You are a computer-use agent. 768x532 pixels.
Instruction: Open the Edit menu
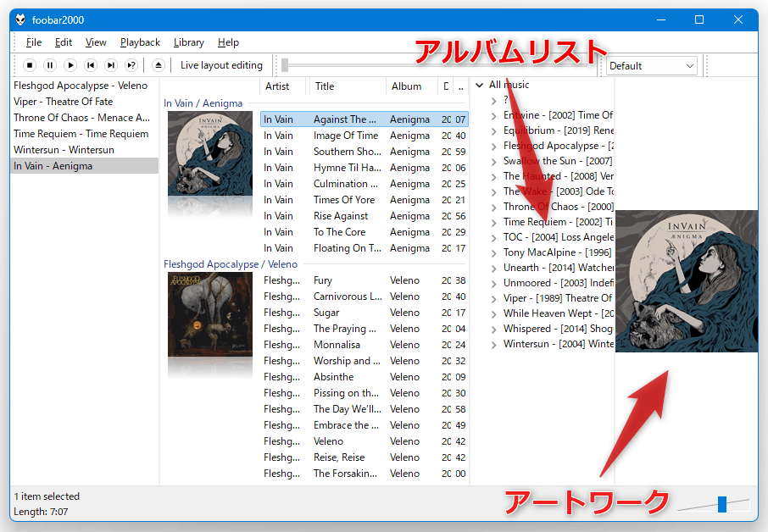coord(64,42)
